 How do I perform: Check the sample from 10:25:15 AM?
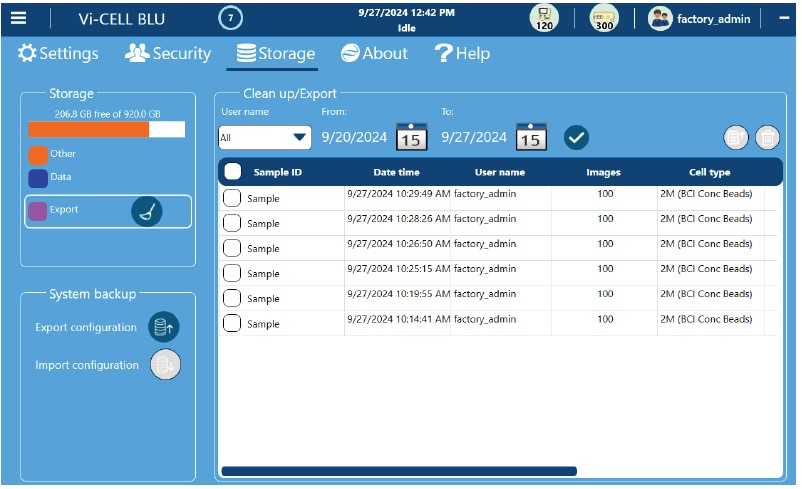point(232,273)
